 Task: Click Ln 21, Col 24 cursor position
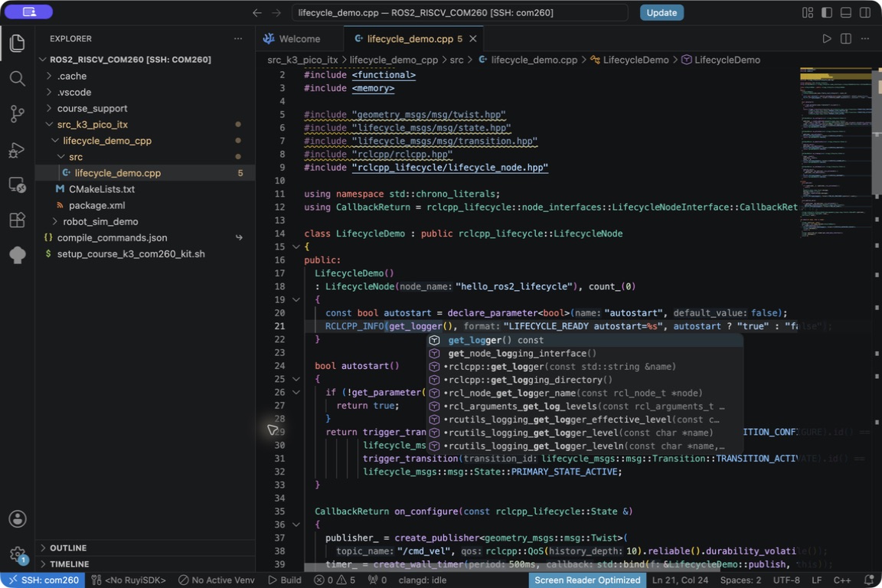[680, 580]
